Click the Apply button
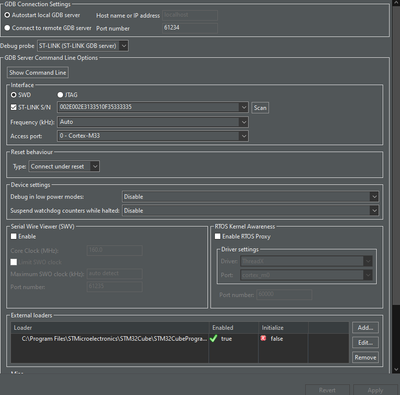The width and height of the screenshot is (400, 395). [375, 390]
